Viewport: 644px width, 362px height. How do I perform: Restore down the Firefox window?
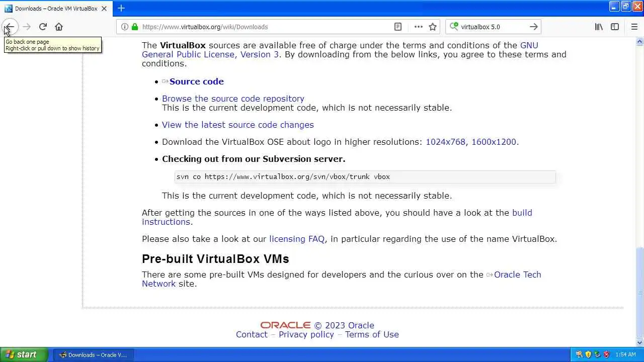pos(625,7)
